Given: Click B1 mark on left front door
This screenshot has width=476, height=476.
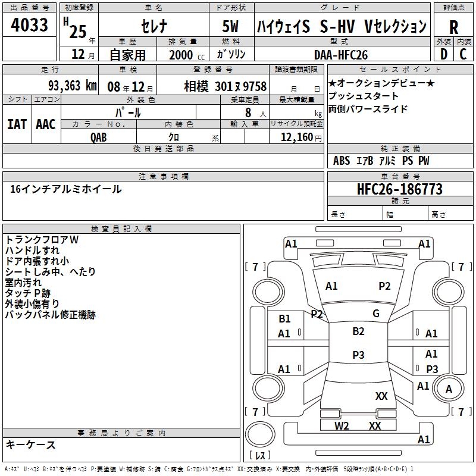Looking at the screenshot, I should tap(284, 319).
